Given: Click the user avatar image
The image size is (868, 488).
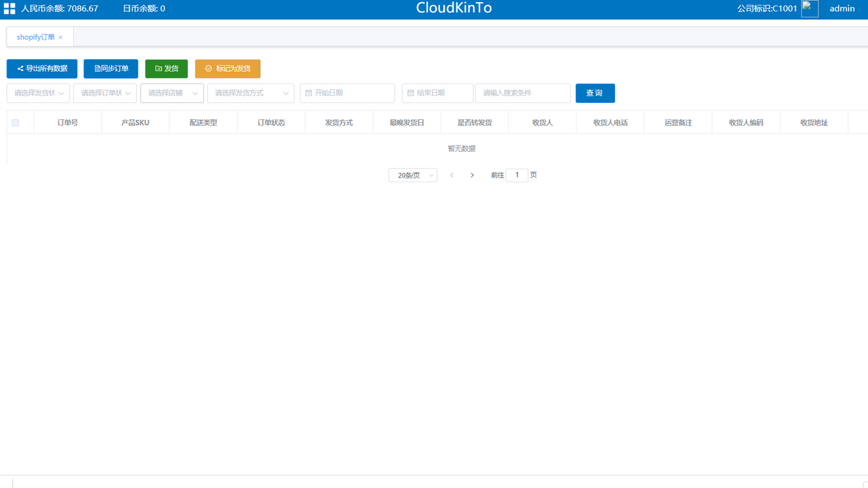Looking at the screenshot, I should (x=810, y=8).
